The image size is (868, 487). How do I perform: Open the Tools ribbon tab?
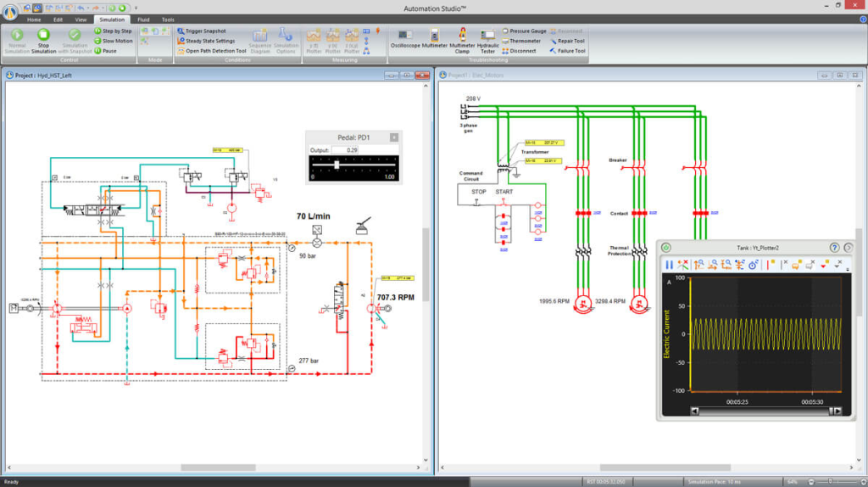coord(168,20)
